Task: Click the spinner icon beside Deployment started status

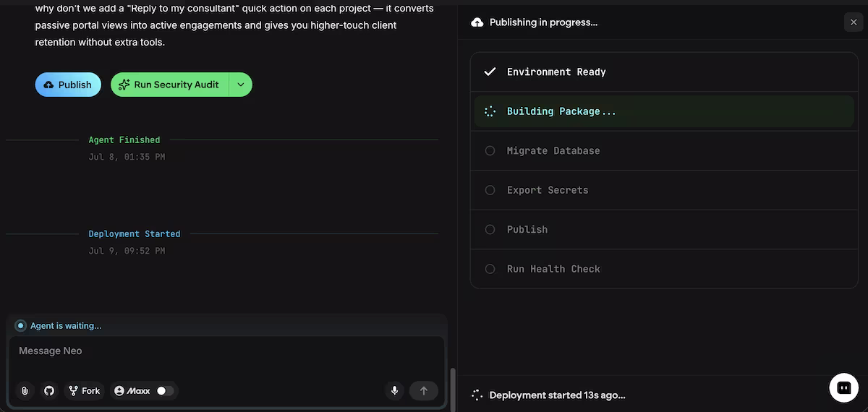Action: (x=477, y=395)
